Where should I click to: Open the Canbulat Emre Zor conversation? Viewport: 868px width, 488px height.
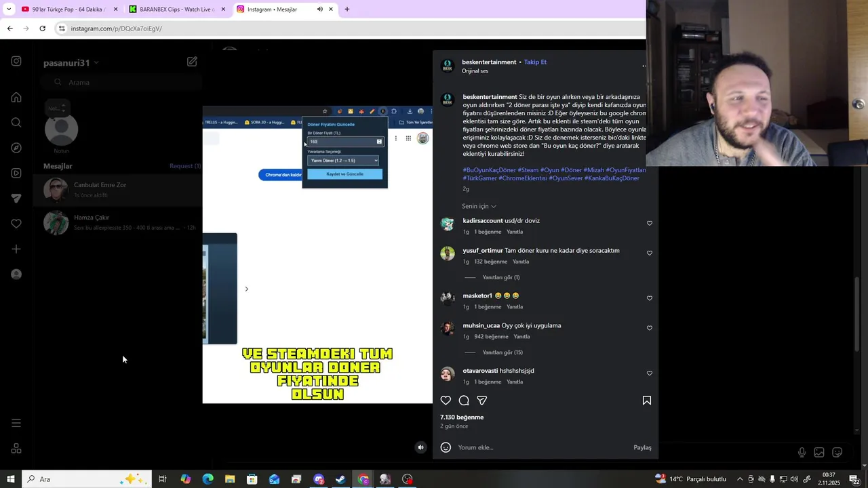(x=117, y=190)
